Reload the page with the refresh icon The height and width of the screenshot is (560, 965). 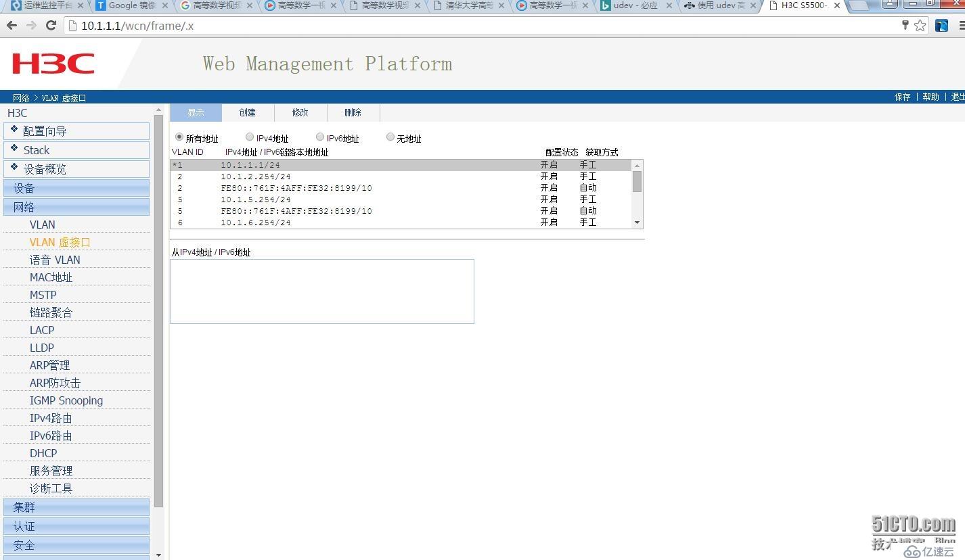(51, 26)
